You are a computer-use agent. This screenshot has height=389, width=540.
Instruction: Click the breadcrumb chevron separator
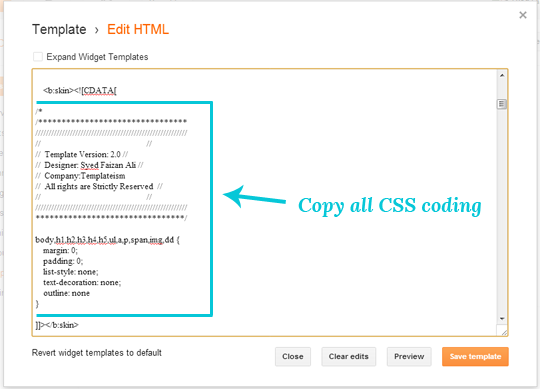tap(97, 31)
